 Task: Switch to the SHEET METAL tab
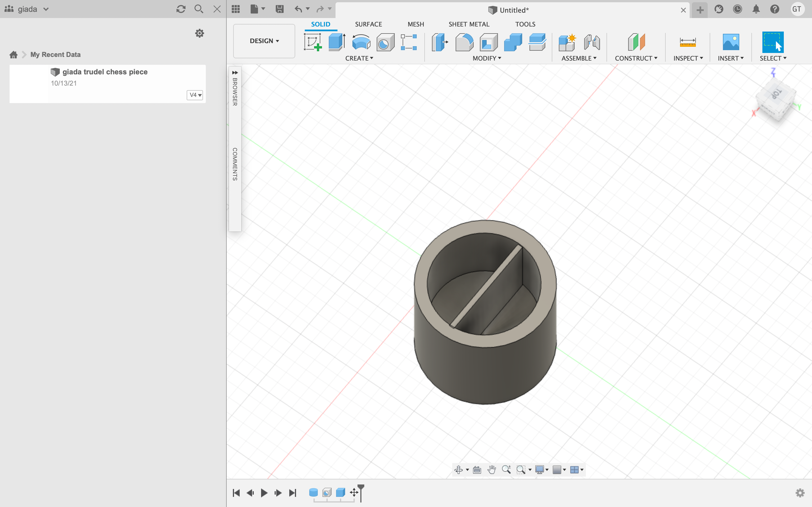tap(469, 24)
